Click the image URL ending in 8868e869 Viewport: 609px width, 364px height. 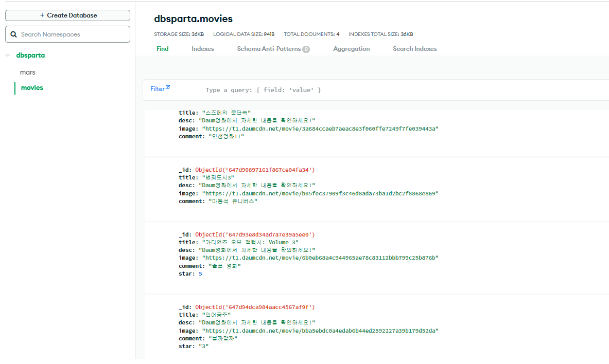[320, 194]
